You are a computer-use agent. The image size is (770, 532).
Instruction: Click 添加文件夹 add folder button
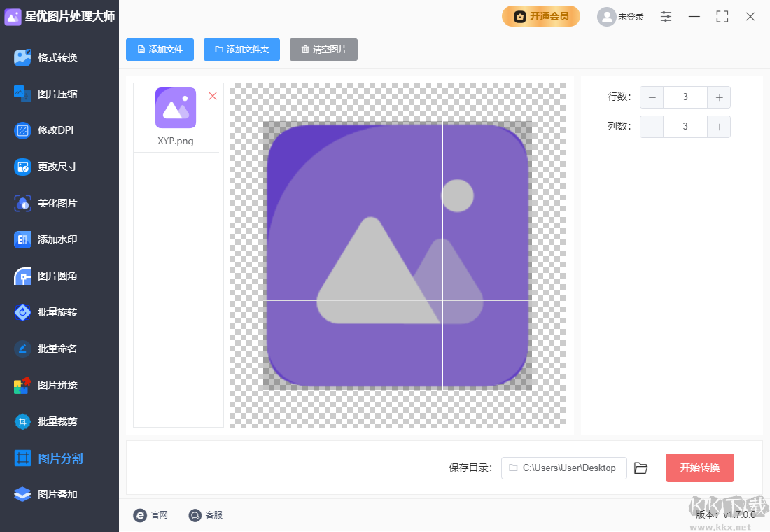241,50
